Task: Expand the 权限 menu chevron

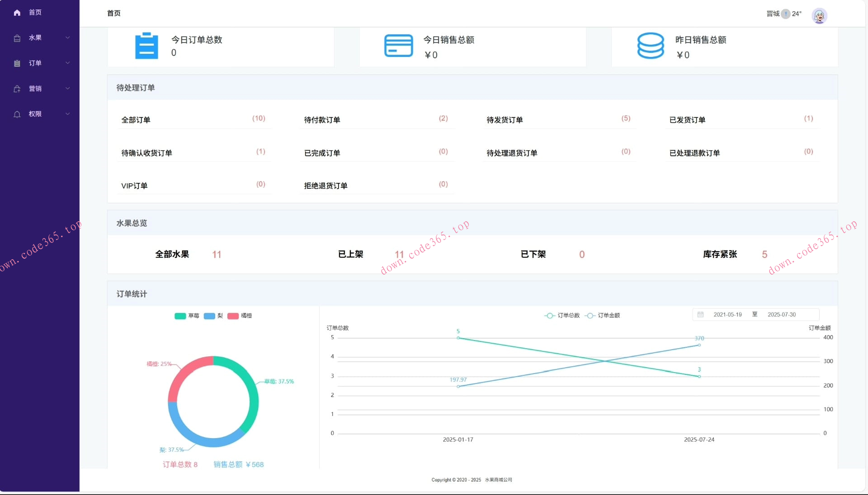Action: [68, 114]
